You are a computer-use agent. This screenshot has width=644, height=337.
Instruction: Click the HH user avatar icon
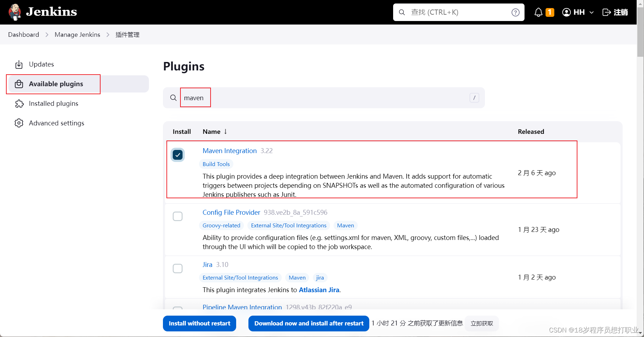(x=566, y=12)
